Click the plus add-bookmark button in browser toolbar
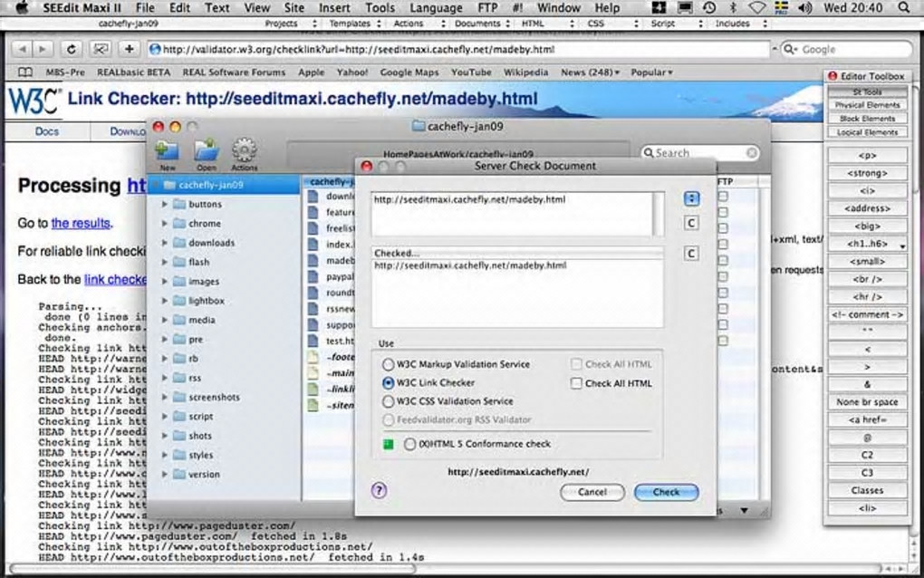 coord(129,50)
